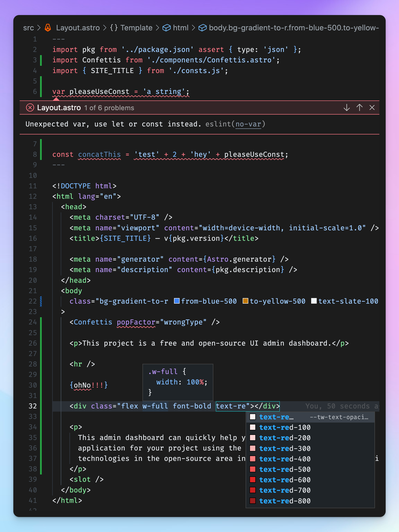Click the SITE_TITLE expression on line 16

click(x=125, y=238)
